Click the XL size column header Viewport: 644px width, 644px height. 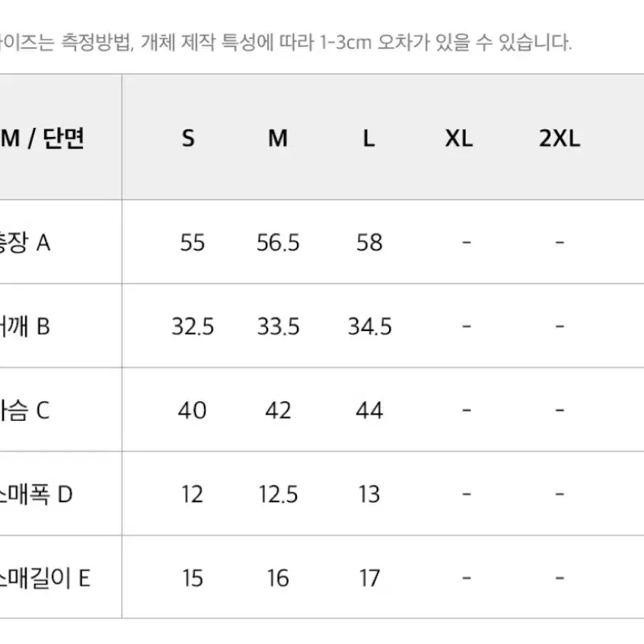[x=459, y=139]
